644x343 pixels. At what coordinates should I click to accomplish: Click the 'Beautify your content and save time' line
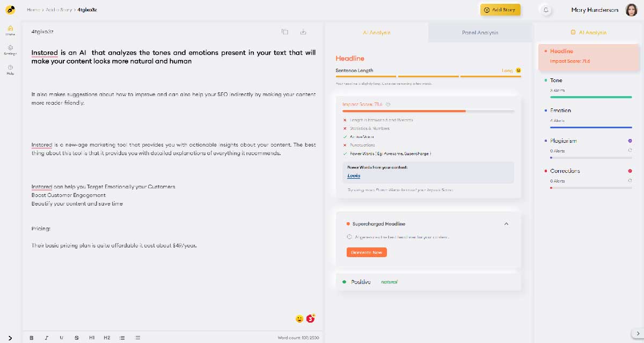point(77,204)
